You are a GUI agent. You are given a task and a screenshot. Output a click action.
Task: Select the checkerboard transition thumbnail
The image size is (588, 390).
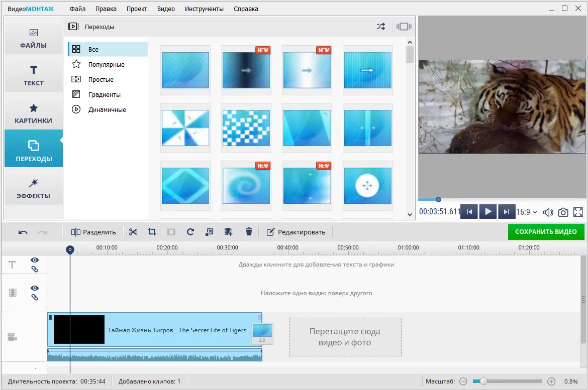coord(246,128)
